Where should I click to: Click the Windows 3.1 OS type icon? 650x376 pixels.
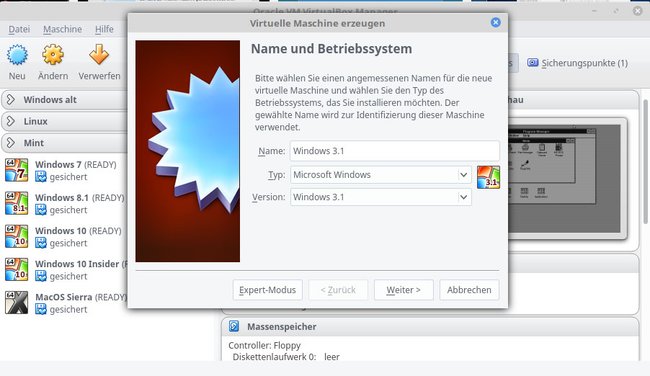tap(488, 177)
